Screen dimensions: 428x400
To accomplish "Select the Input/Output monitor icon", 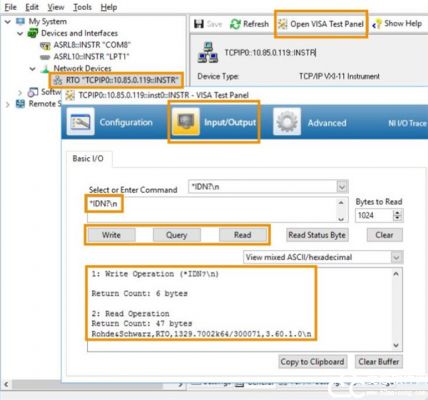I will [186, 122].
